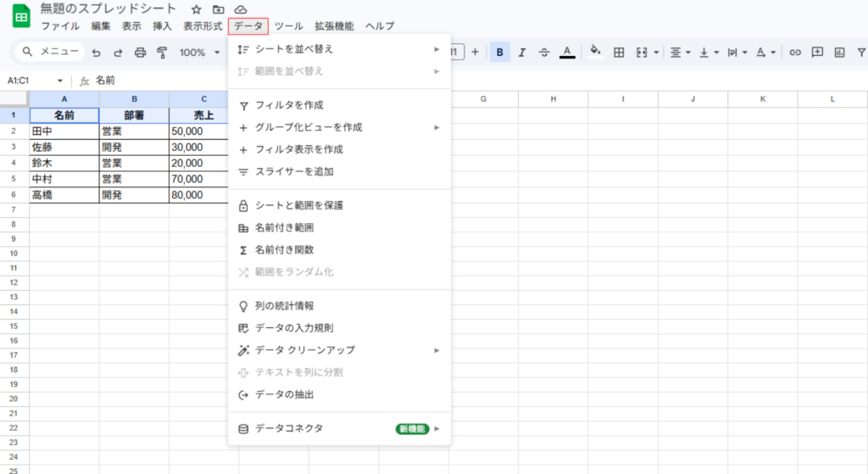The width and height of the screenshot is (868, 474).
Task: Open the ヘルプ menu
Action: point(380,26)
